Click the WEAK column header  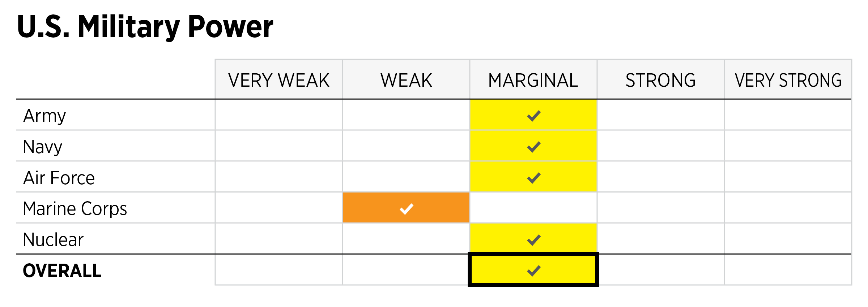pos(406,80)
